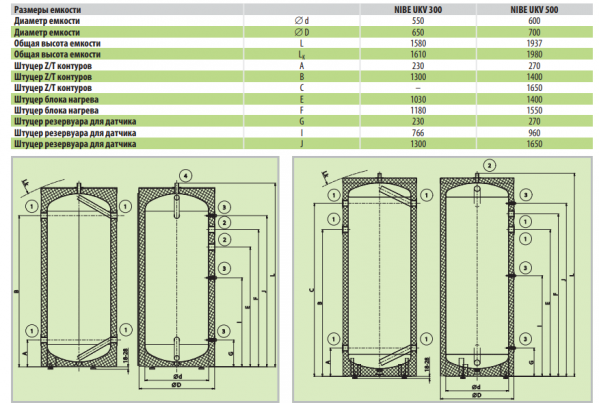Viewport: 599px width, 403px height.
Task: Click the value '1580' for UKV 300
Action: pyautogui.click(x=418, y=43)
